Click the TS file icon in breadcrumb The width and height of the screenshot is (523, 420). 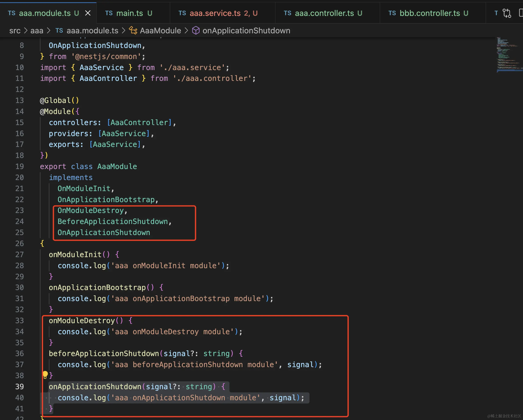(59, 31)
